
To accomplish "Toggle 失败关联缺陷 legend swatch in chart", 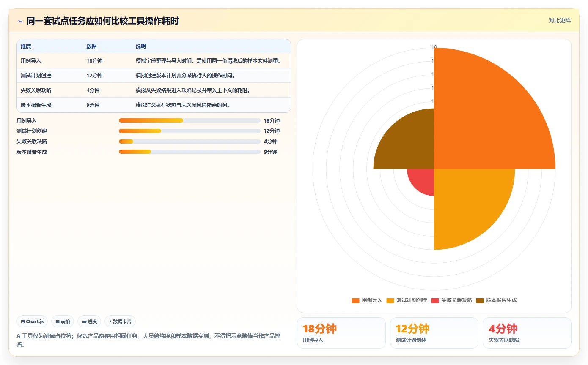I will click(x=435, y=300).
